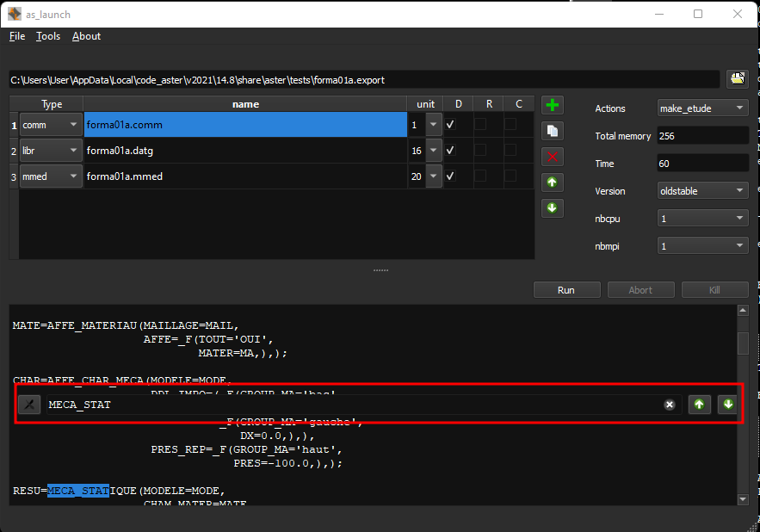Click the duplicate file row icon
Image resolution: width=760 pixels, height=532 pixels.
pyautogui.click(x=553, y=131)
